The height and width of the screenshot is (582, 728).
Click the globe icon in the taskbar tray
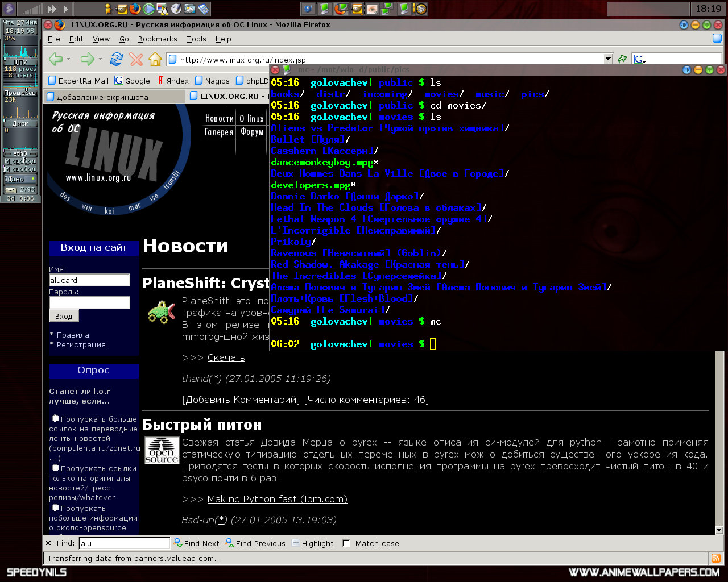(x=308, y=9)
